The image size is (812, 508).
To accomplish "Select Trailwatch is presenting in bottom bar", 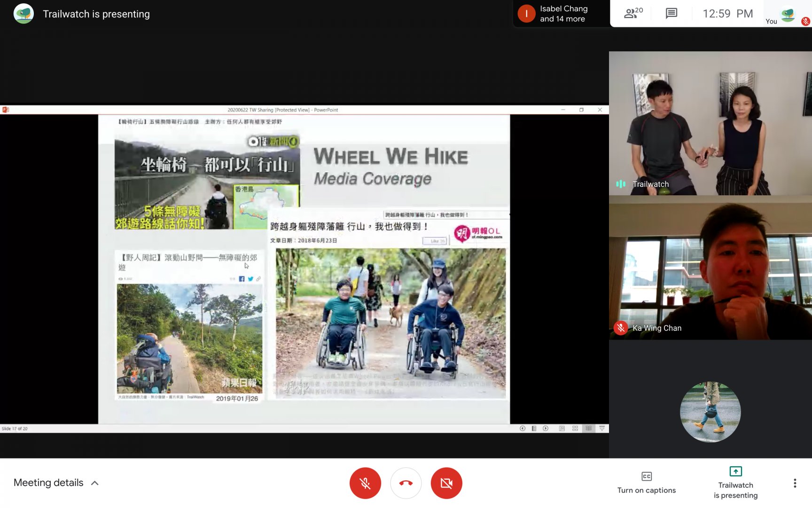I will coord(735,483).
